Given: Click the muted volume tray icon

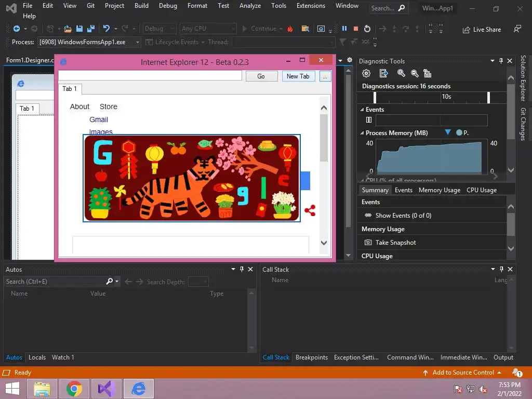Looking at the screenshot, I should [483, 389].
